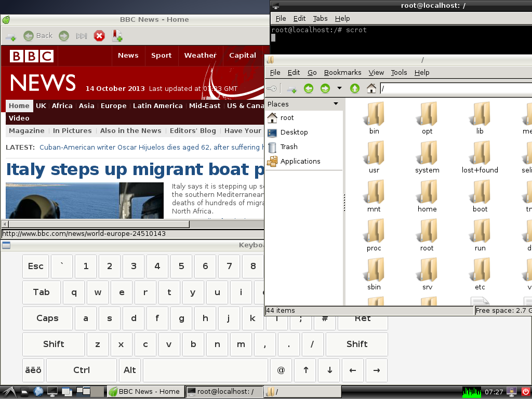Click Weather link on BBC navigation

coord(200,55)
